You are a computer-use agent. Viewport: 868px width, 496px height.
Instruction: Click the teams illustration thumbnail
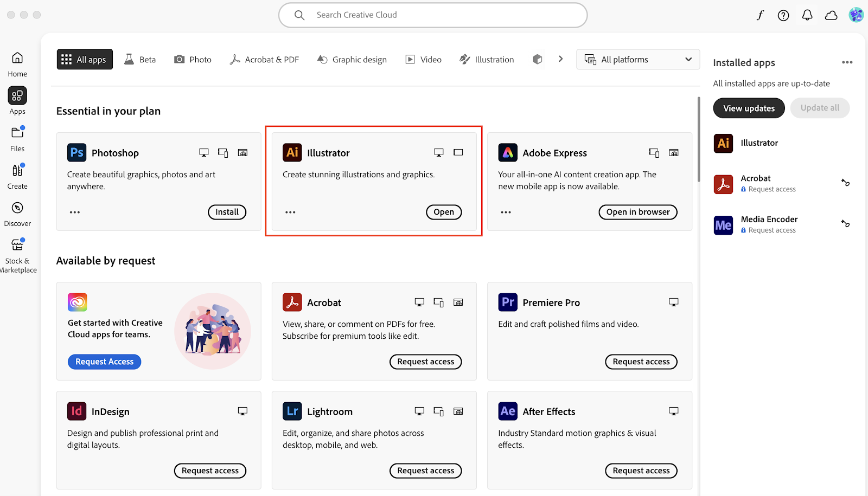tap(213, 331)
